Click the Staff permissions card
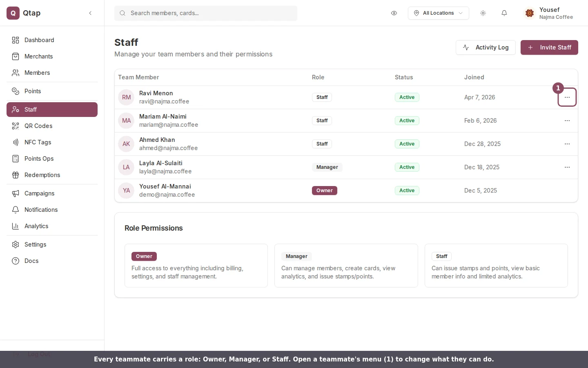This screenshot has height=368, width=588. [x=496, y=266]
